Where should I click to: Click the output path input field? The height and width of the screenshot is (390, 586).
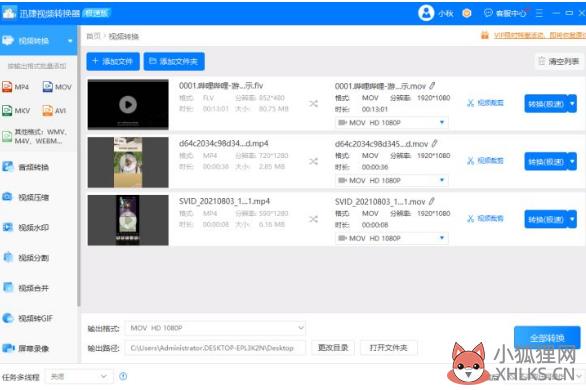[215, 348]
